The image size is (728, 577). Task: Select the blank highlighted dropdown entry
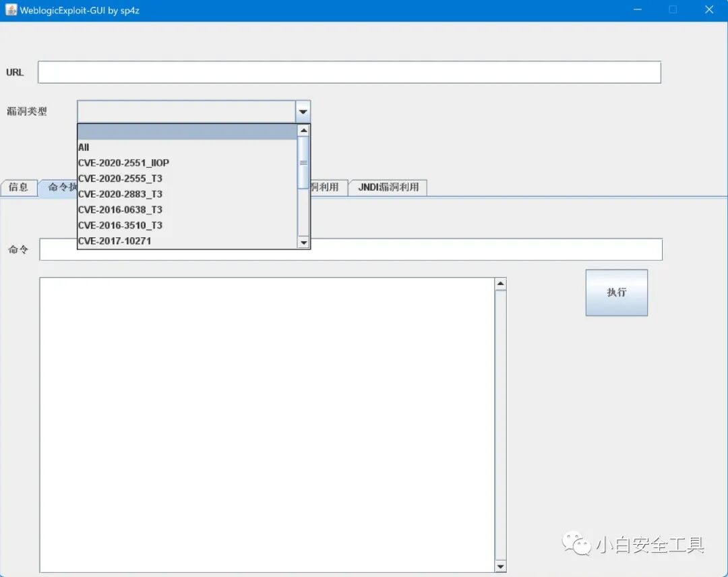pyautogui.click(x=187, y=132)
